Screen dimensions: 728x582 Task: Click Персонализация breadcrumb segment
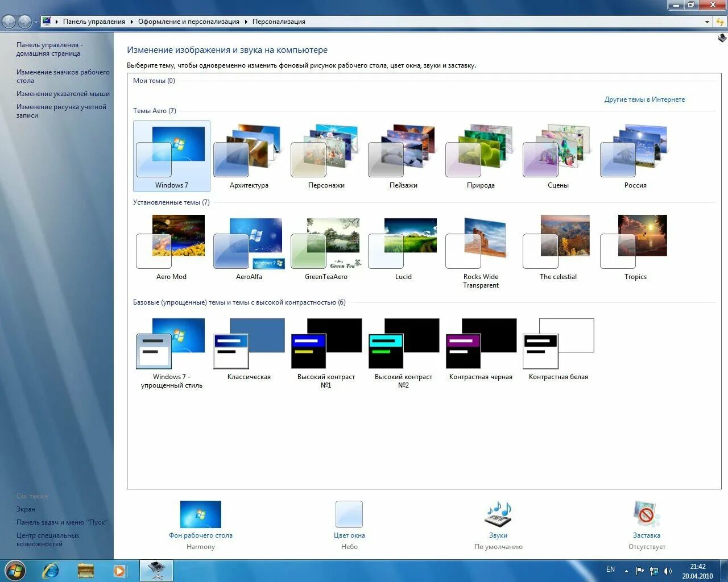(279, 22)
